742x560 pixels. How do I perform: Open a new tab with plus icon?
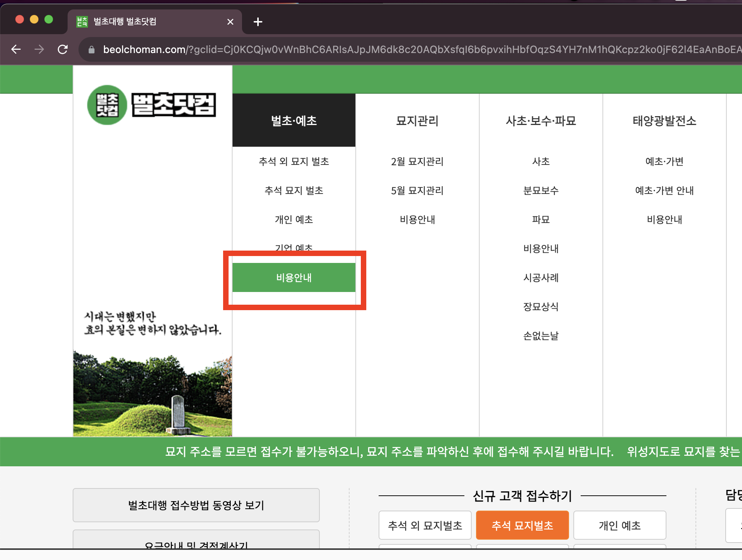[x=258, y=22]
